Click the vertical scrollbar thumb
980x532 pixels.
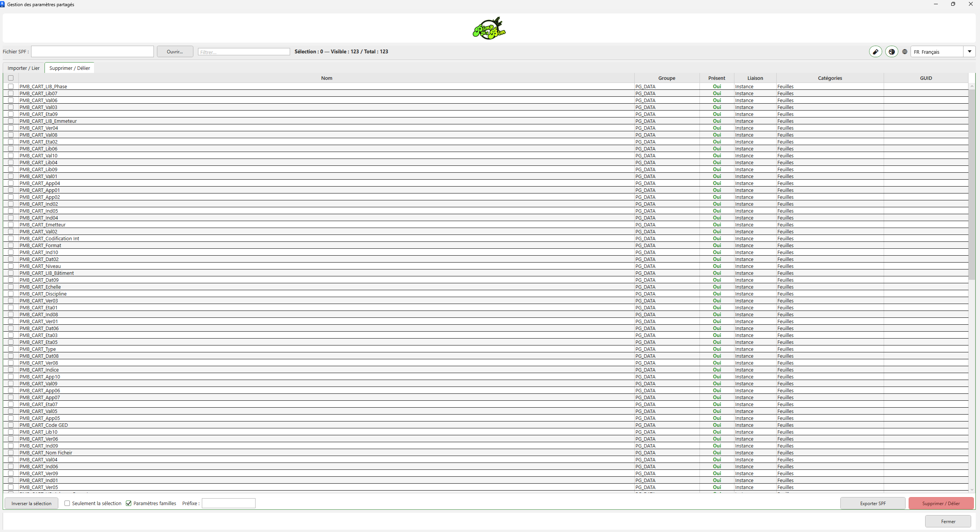972,185
